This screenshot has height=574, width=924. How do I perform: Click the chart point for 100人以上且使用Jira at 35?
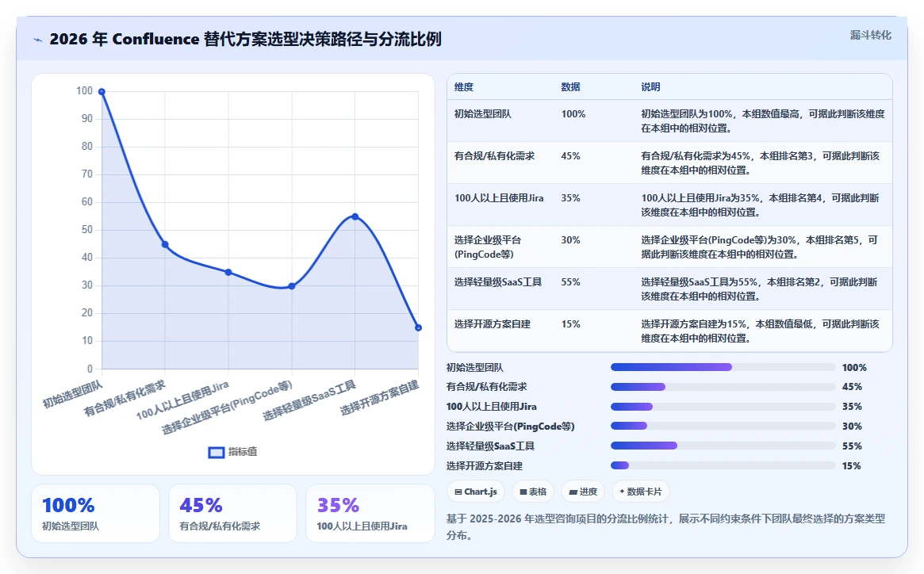[228, 272]
